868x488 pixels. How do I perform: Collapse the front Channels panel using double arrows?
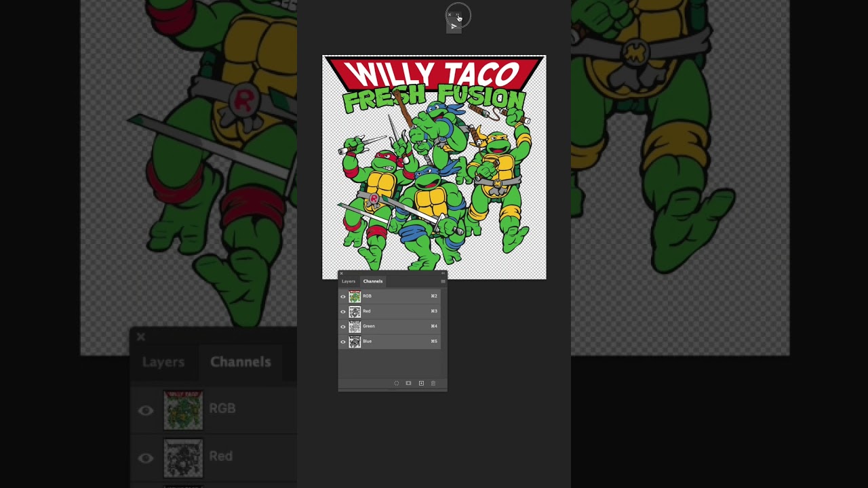443,273
